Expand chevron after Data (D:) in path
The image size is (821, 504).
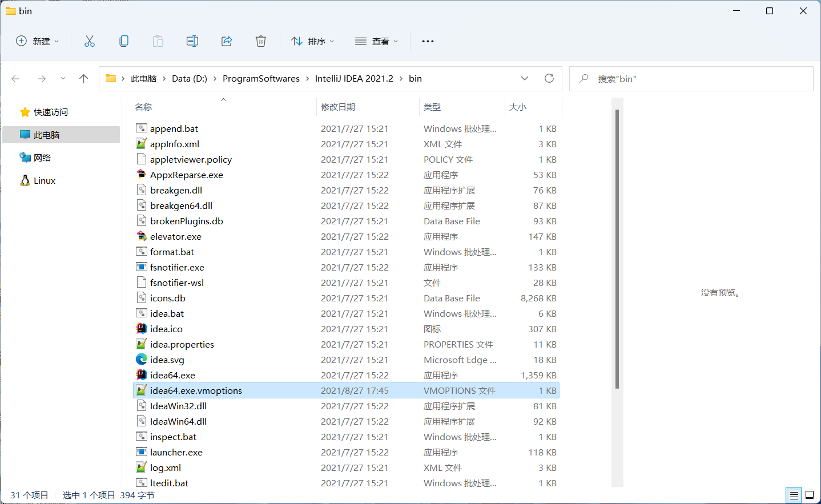click(x=215, y=79)
